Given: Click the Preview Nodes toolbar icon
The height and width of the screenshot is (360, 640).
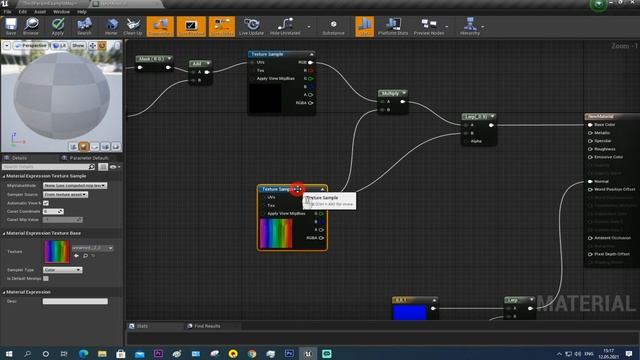Looking at the screenshot, I should point(429,26).
